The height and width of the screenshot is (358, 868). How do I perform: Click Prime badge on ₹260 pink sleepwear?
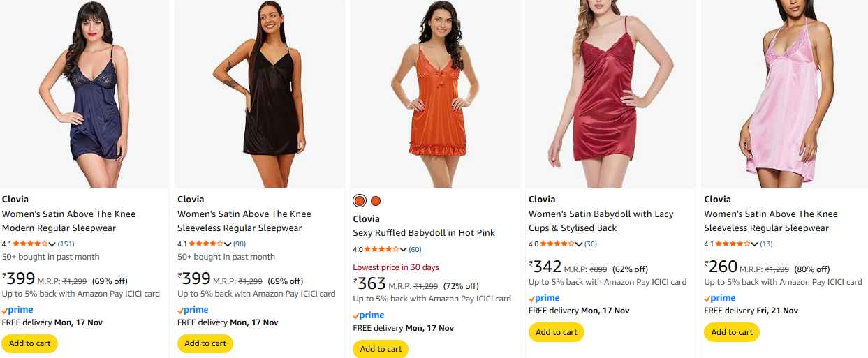(720, 298)
